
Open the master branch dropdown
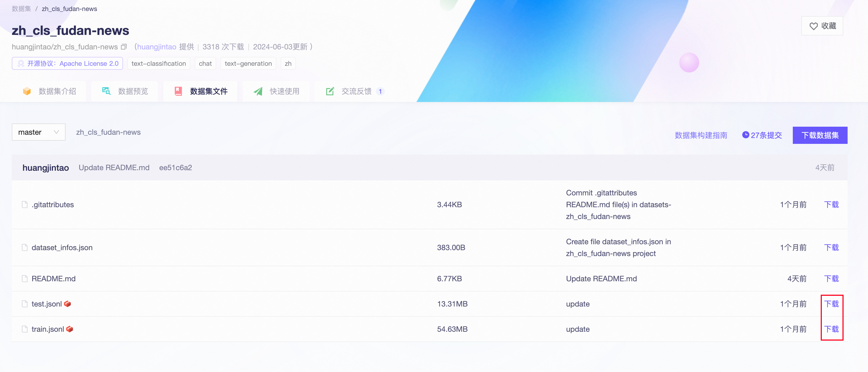point(38,132)
